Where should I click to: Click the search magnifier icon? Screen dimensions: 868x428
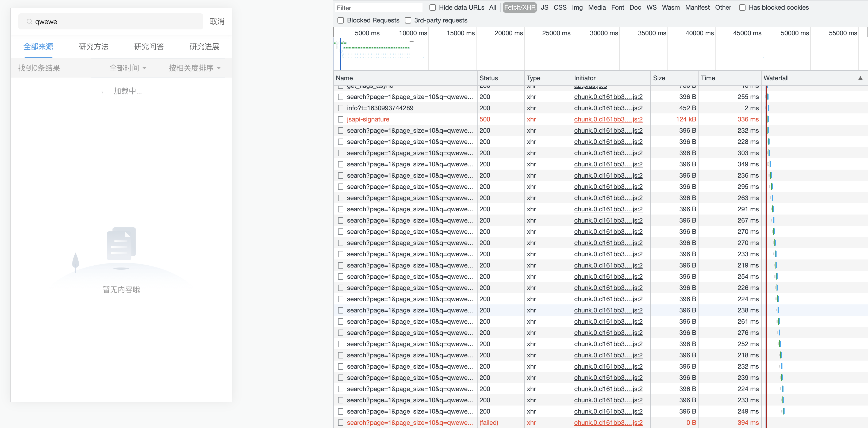click(x=29, y=22)
